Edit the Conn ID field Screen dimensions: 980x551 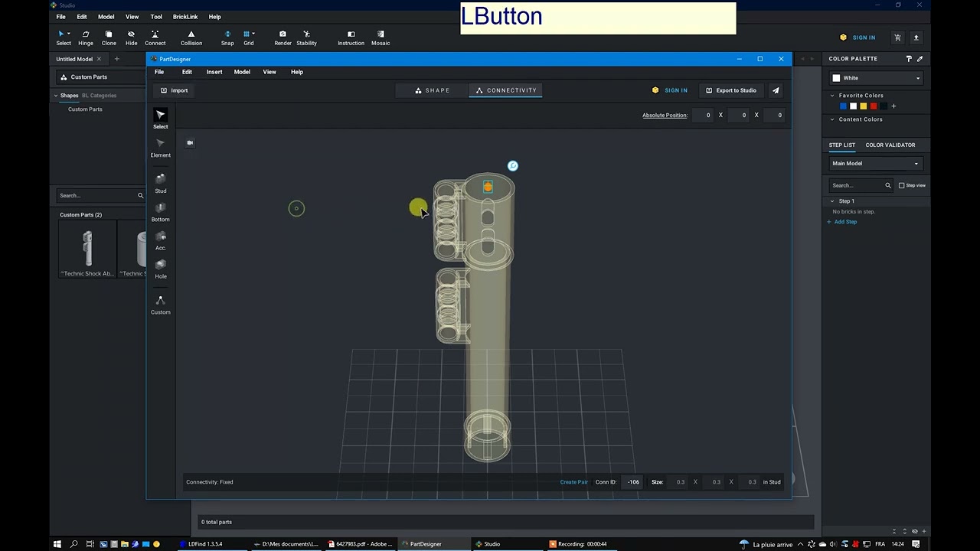(632, 482)
